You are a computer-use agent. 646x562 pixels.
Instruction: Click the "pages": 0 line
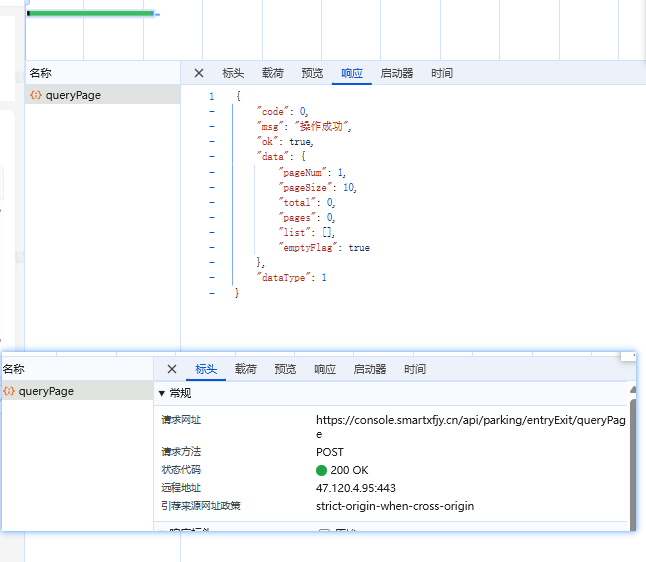(307, 218)
